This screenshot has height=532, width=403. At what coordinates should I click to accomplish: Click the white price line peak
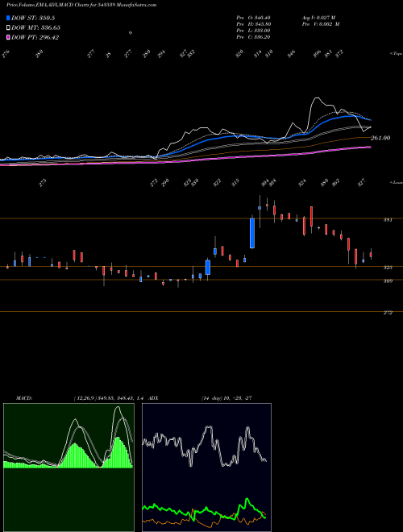point(317,98)
